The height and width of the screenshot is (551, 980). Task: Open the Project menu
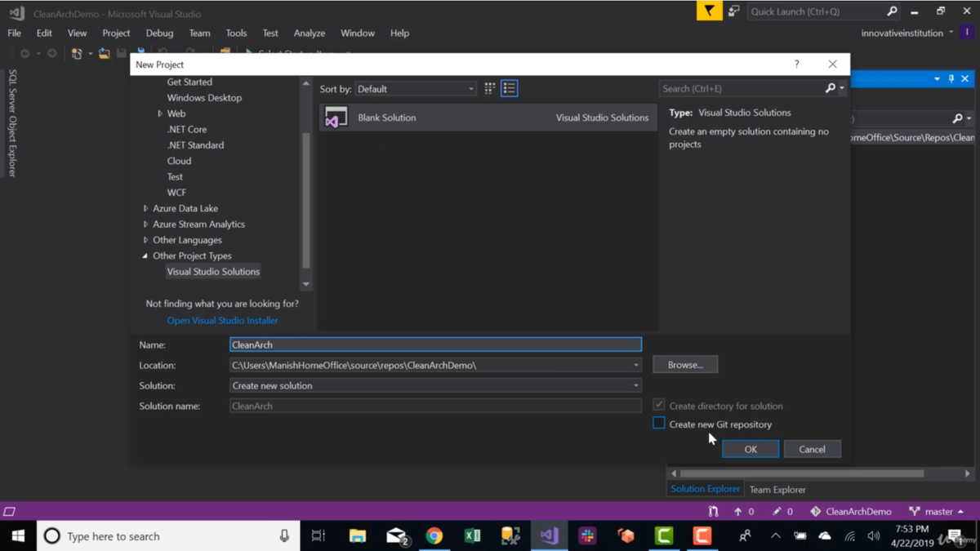click(116, 33)
